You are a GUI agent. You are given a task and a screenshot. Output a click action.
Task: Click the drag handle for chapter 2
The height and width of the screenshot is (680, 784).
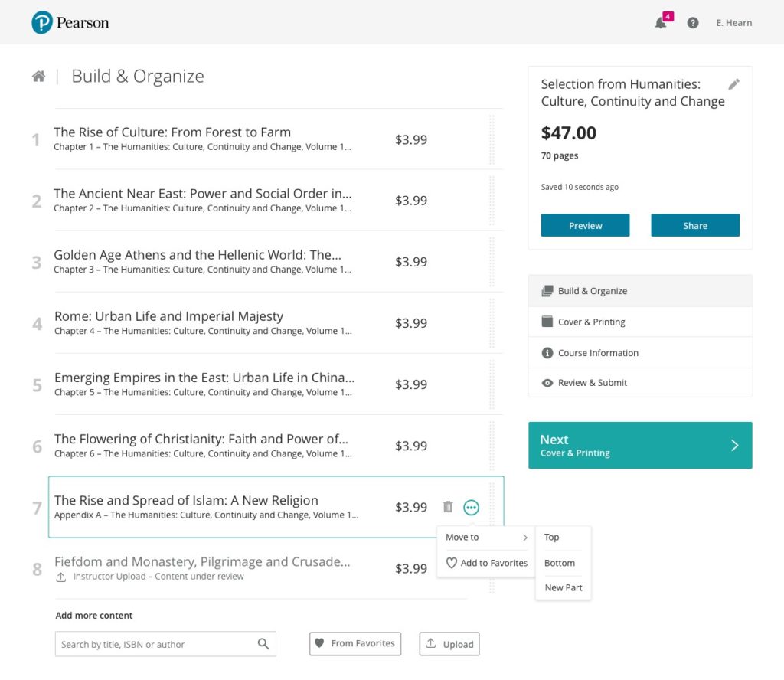coord(492,201)
